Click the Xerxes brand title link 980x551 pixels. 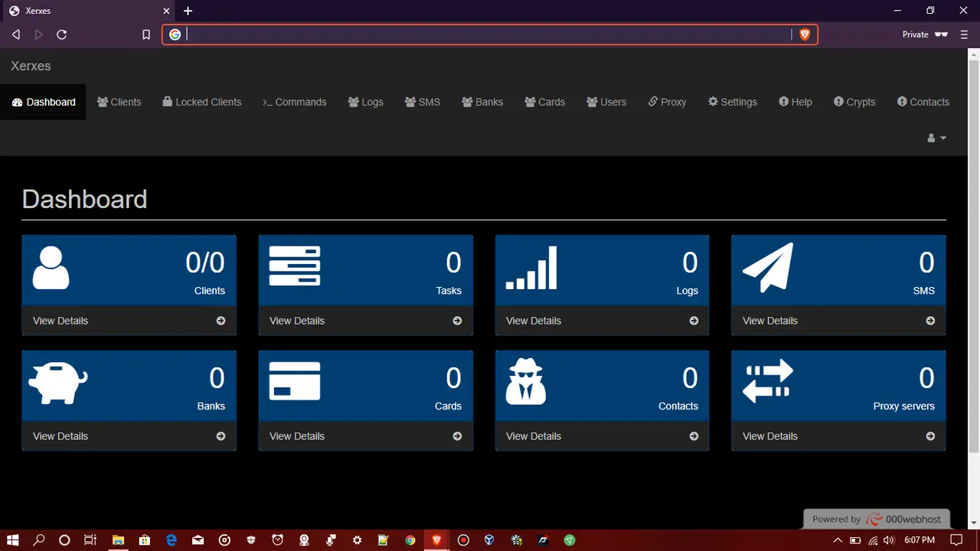click(x=31, y=66)
